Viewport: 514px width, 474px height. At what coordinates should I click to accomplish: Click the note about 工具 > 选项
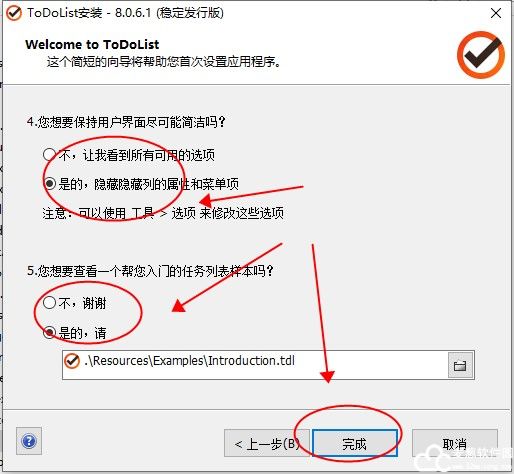click(x=163, y=213)
